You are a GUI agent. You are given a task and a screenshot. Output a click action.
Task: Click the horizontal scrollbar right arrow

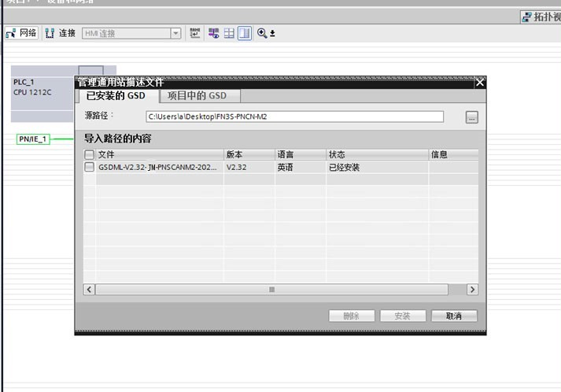click(x=472, y=290)
